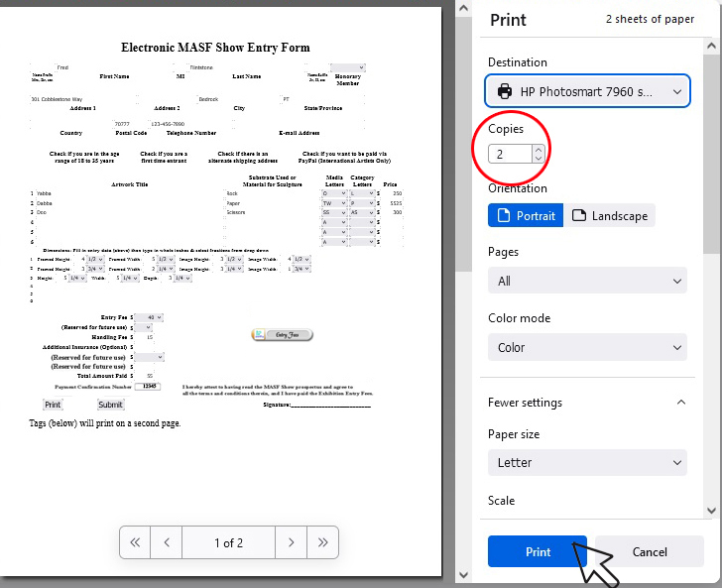Cancel the print dialog
722x588 pixels.
(x=650, y=552)
